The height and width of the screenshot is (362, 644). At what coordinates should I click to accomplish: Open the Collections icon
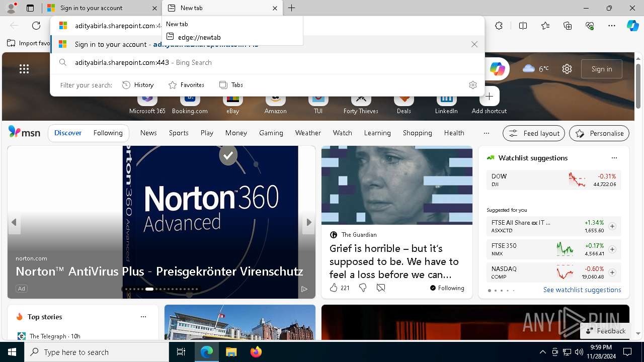pos(568,26)
